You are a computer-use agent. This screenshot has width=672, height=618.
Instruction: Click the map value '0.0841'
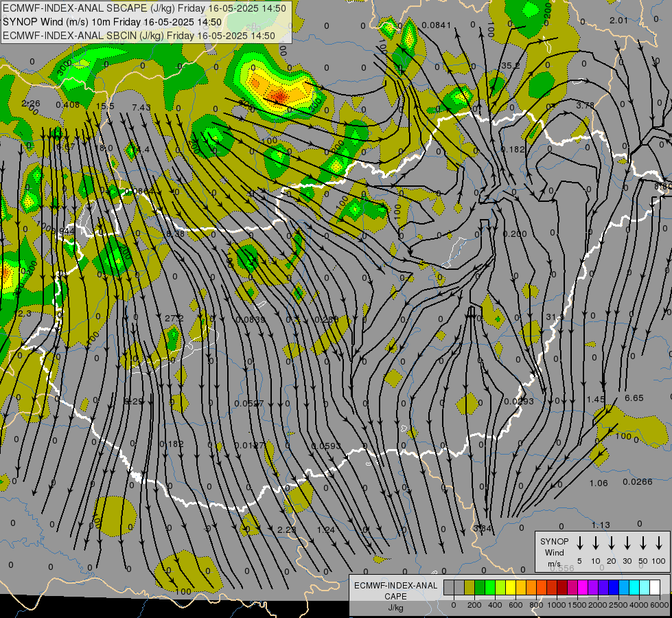pyautogui.click(x=436, y=25)
